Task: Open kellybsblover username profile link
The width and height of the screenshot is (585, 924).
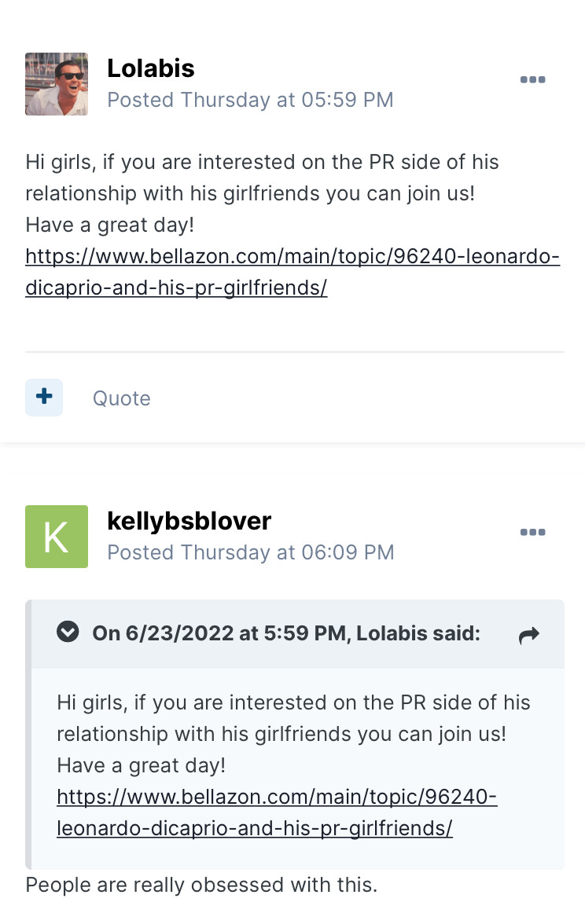Action: tap(189, 521)
